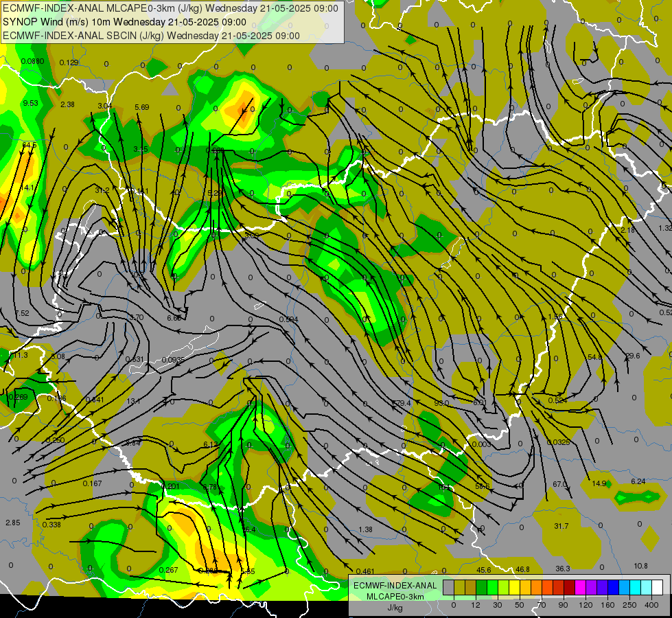Viewport: 672px width, 618px height.
Task: Click the gray swatch in the legend
Action: [448, 587]
